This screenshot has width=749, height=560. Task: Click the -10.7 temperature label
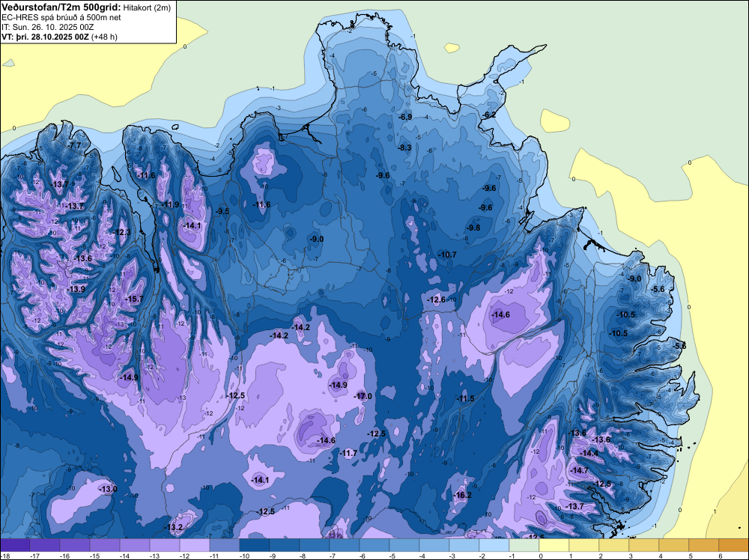click(x=447, y=255)
